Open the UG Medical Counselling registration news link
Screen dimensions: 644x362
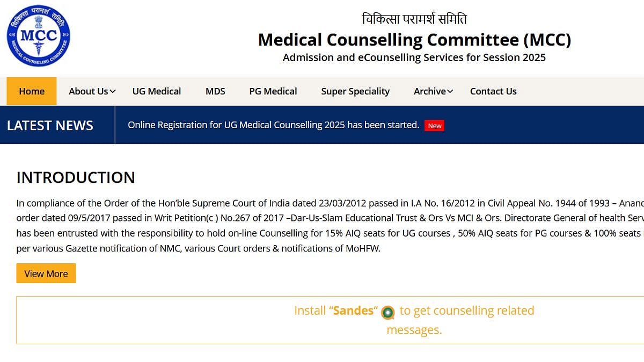click(x=273, y=124)
